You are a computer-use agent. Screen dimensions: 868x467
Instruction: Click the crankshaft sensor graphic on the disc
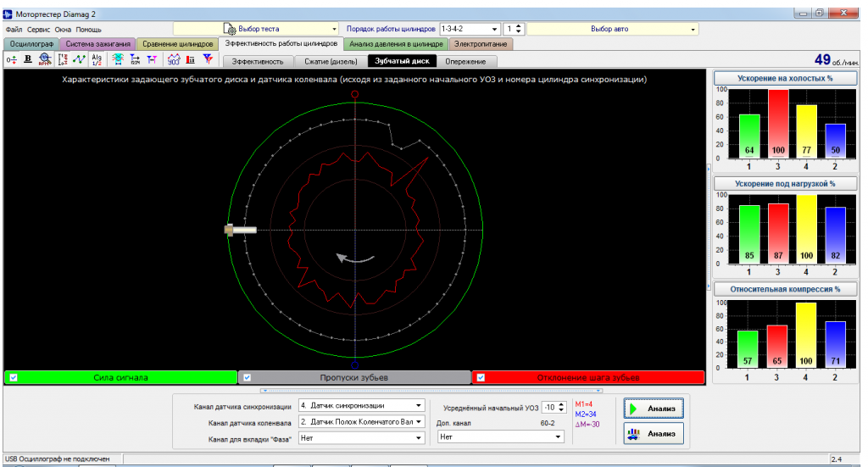pyautogui.click(x=240, y=230)
